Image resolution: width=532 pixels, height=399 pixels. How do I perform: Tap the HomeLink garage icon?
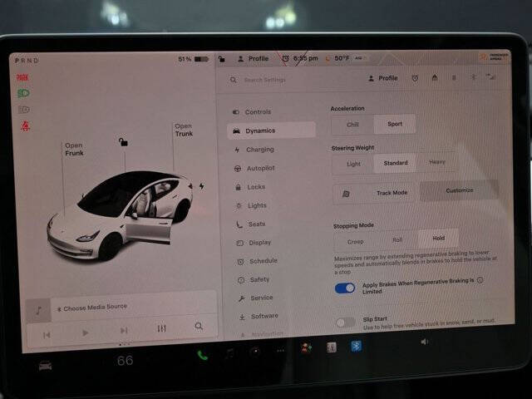point(435,77)
